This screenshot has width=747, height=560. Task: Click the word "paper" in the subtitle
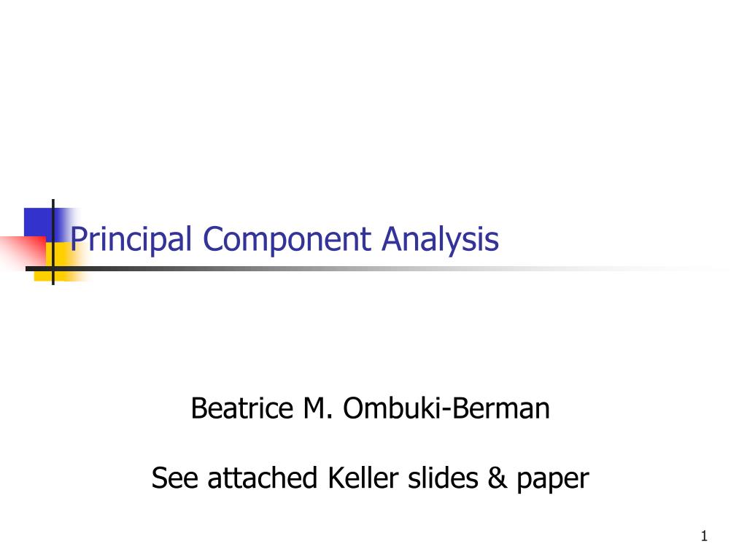click(x=553, y=480)
